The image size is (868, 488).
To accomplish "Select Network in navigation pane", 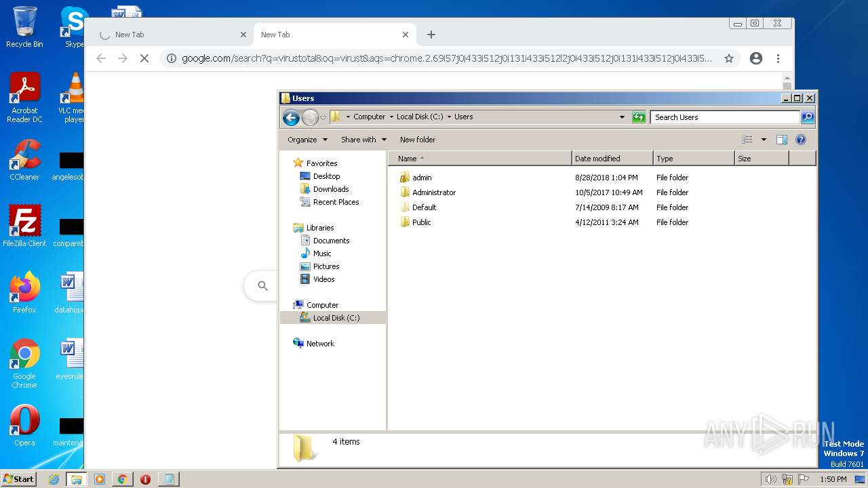I will point(314,344).
